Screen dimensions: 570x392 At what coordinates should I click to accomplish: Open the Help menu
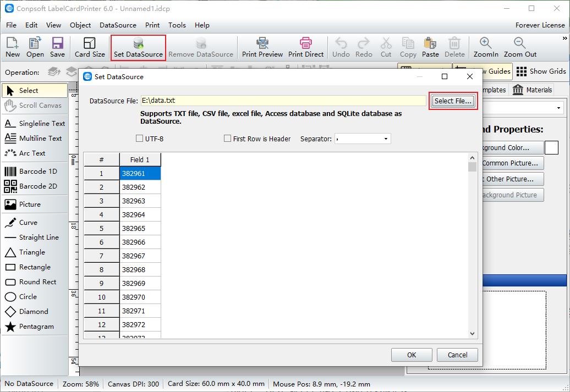(202, 25)
